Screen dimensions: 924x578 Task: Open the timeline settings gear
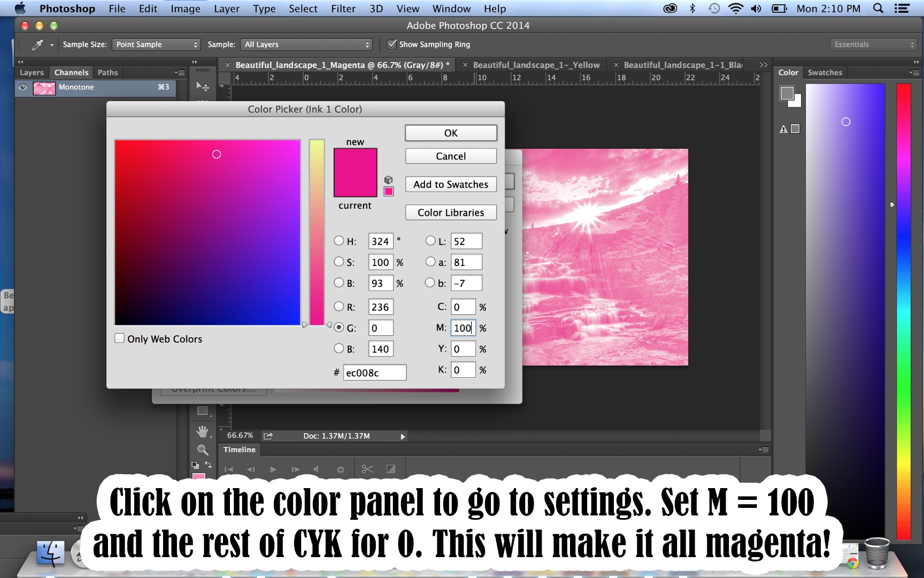coord(341,469)
